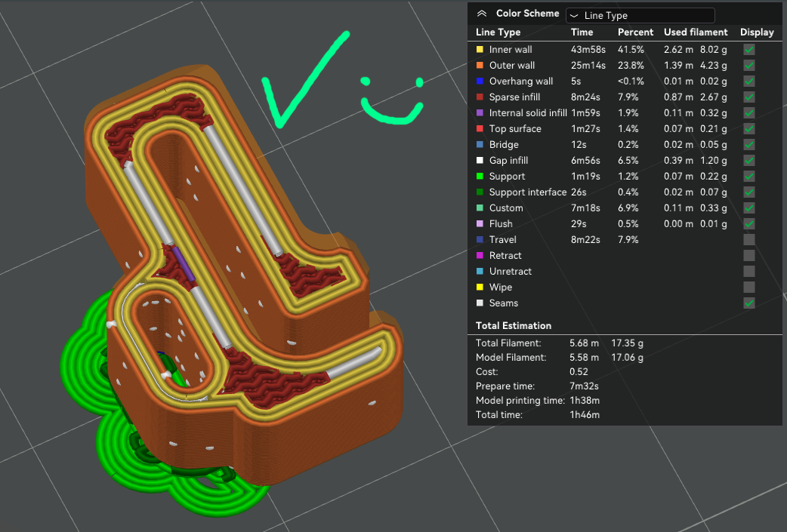Click the Display column header

click(x=757, y=32)
